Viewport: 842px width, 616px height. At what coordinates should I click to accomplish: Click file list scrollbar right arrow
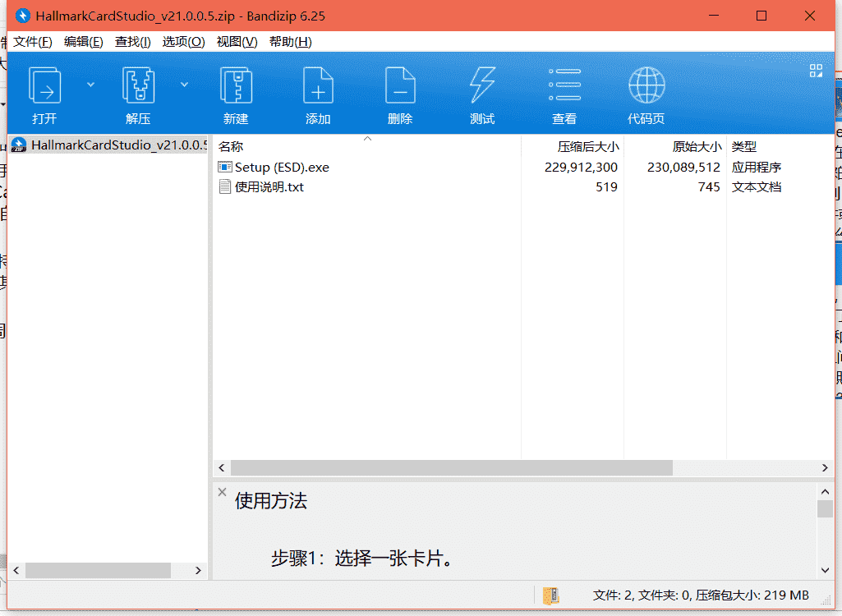point(825,468)
